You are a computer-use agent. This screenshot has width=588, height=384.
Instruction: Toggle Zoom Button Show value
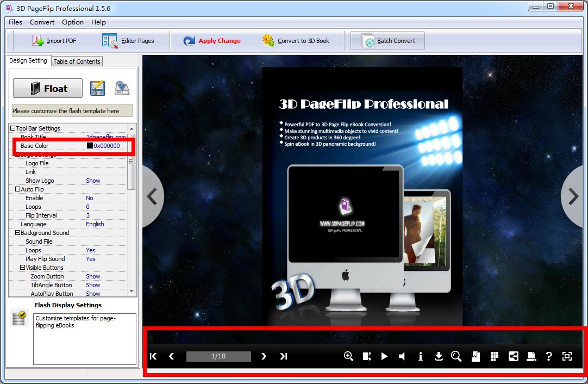(93, 276)
